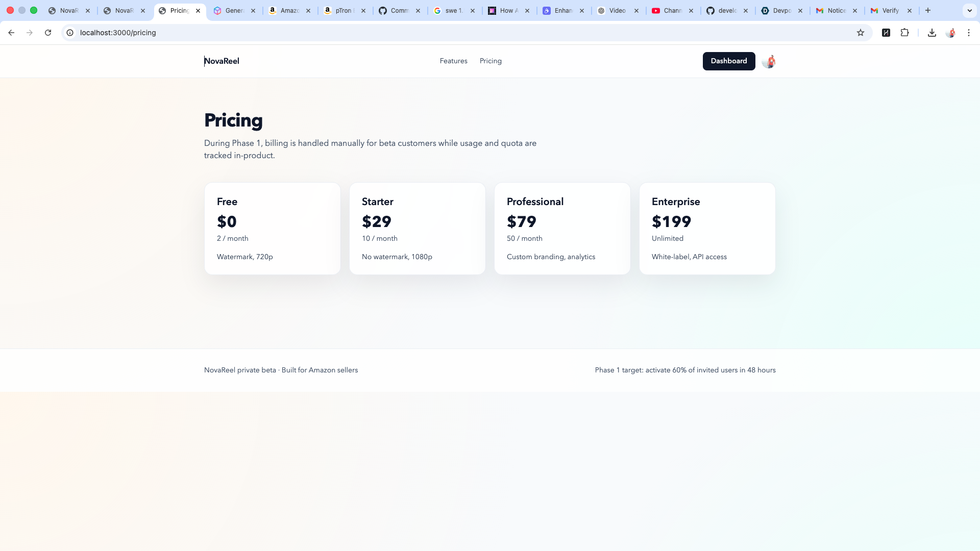Image resolution: width=980 pixels, height=551 pixels.
Task: View site information icon in address bar
Action: tap(70, 33)
